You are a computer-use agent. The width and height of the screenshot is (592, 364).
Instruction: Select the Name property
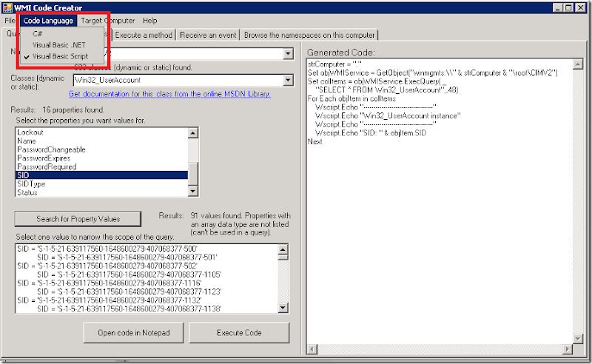pos(101,141)
